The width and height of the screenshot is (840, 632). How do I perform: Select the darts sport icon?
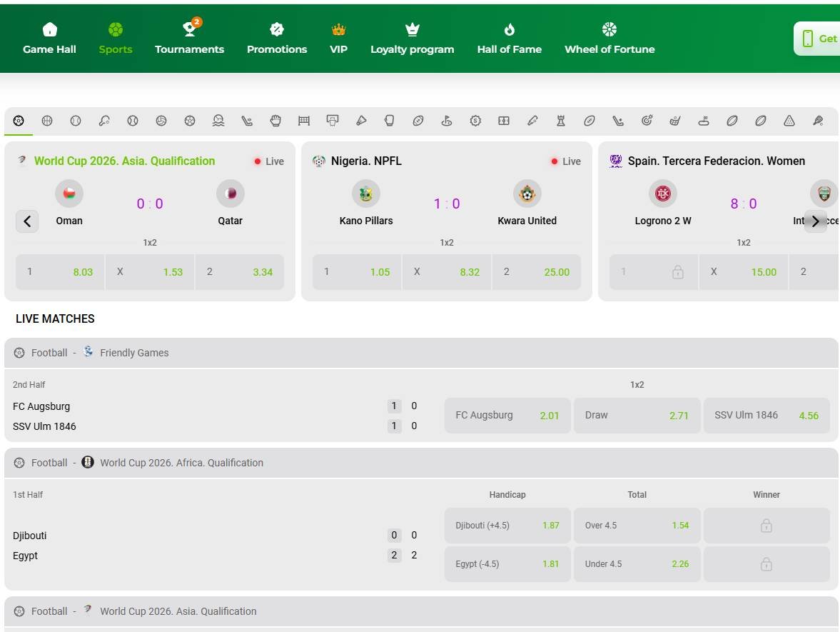(x=647, y=121)
